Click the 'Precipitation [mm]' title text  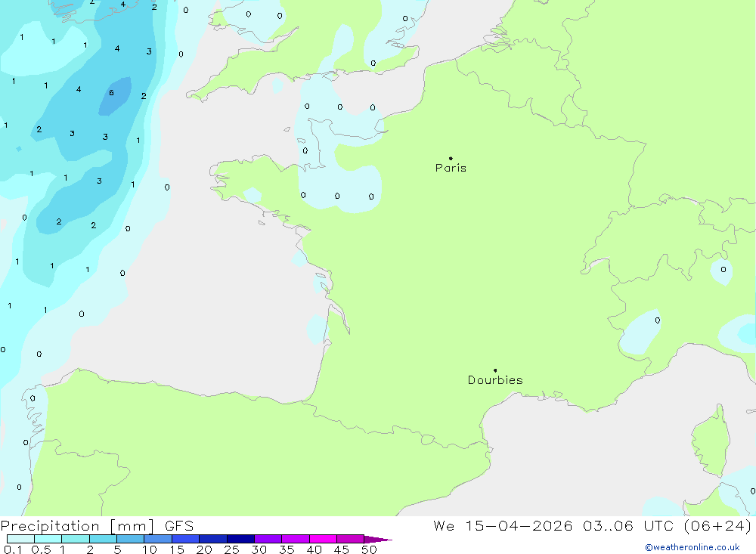tap(78, 526)
